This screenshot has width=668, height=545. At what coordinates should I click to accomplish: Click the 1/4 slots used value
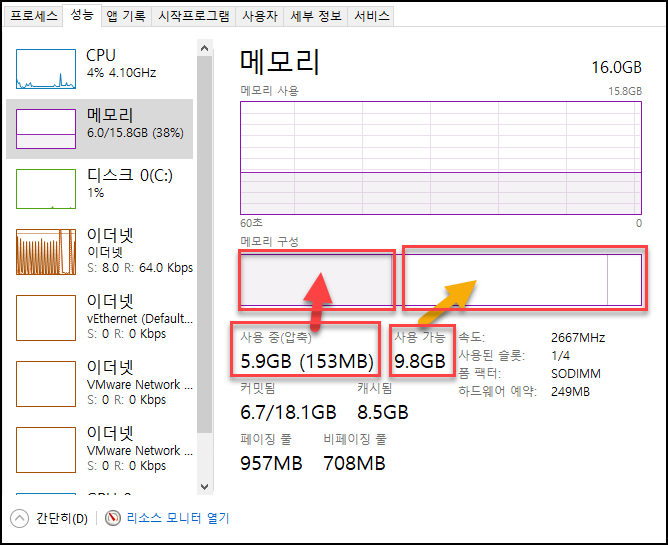pos(560,356)
